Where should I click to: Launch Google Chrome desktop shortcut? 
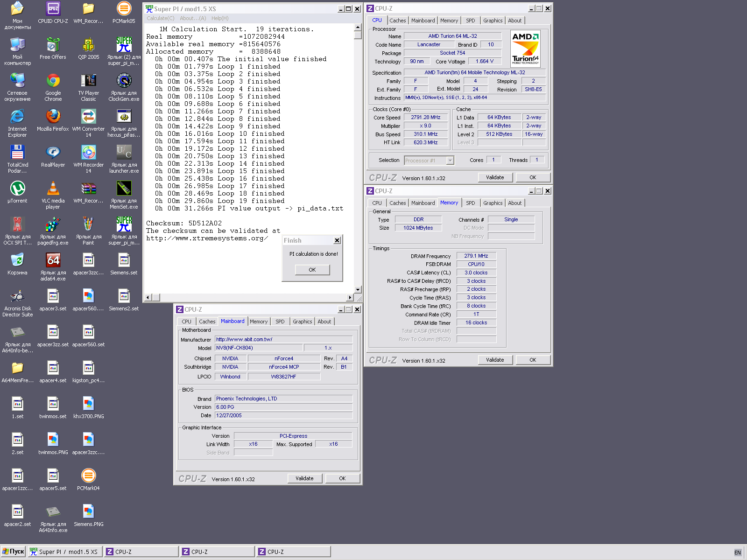pos(53,87)
